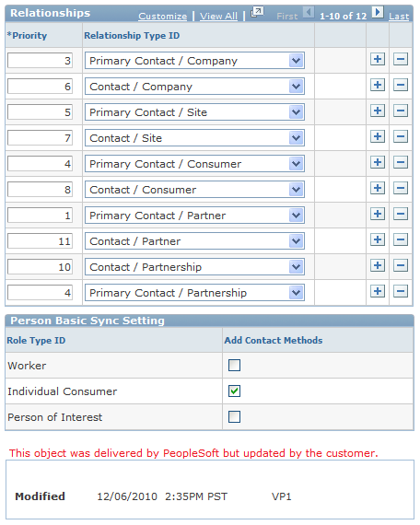Add row after Contact / Site

(378, 136)
